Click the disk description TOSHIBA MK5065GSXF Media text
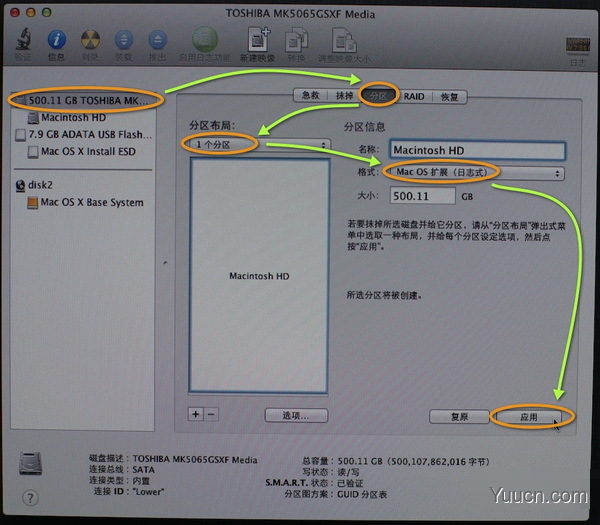The width and height of the screenshot is (600, 525). click(195, 459)
